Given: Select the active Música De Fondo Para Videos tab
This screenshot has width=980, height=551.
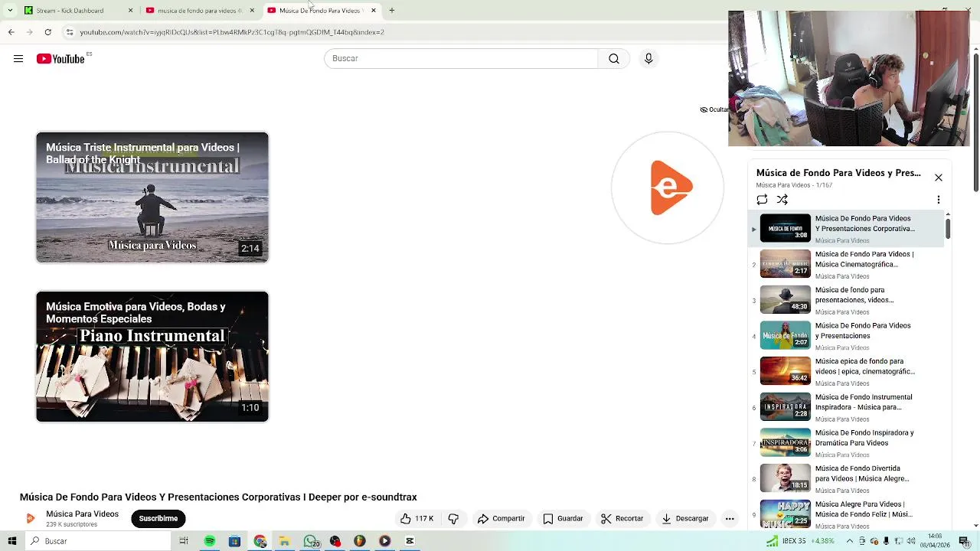Looking at the screenshot, I should [320, 11].
